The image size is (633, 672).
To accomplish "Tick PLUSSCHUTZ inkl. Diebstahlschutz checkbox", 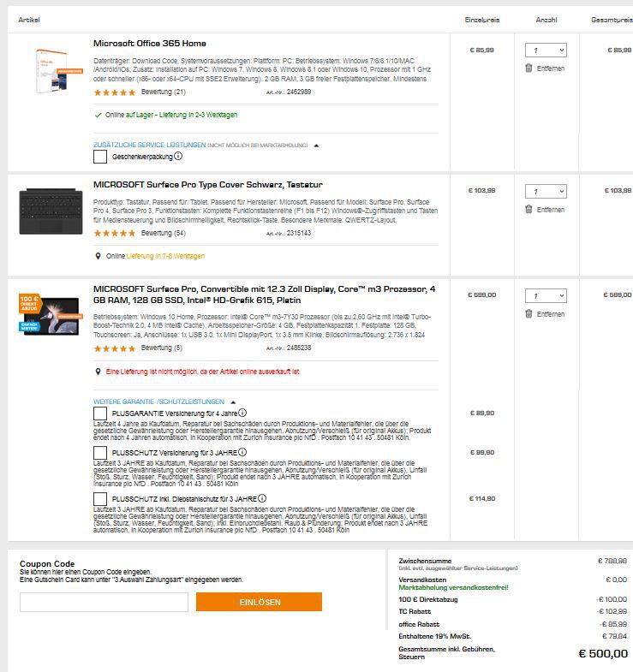I will pyautogui.click(x=100, y=499).
